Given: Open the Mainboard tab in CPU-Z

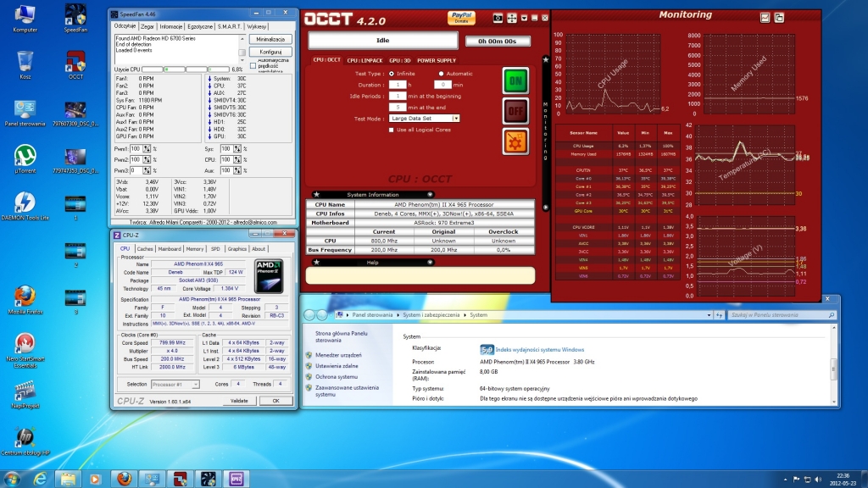Looking at the screenshot, I should click(x=170, y=249).
